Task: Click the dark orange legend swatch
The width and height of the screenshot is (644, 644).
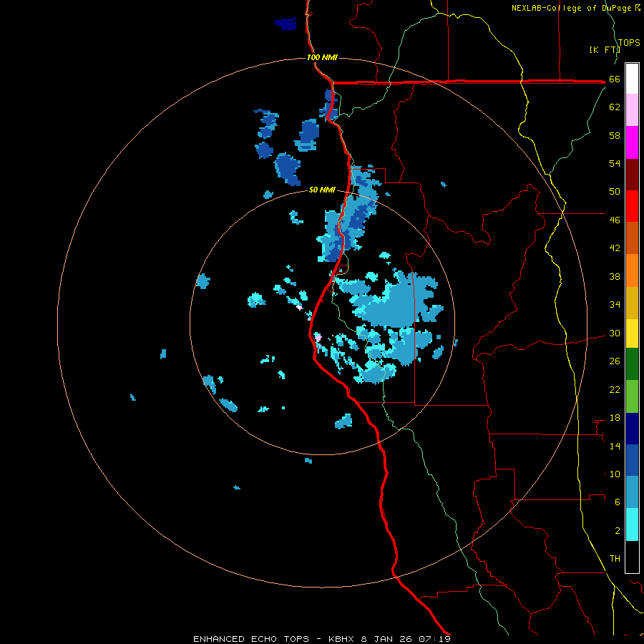Action: coord(632,238)
